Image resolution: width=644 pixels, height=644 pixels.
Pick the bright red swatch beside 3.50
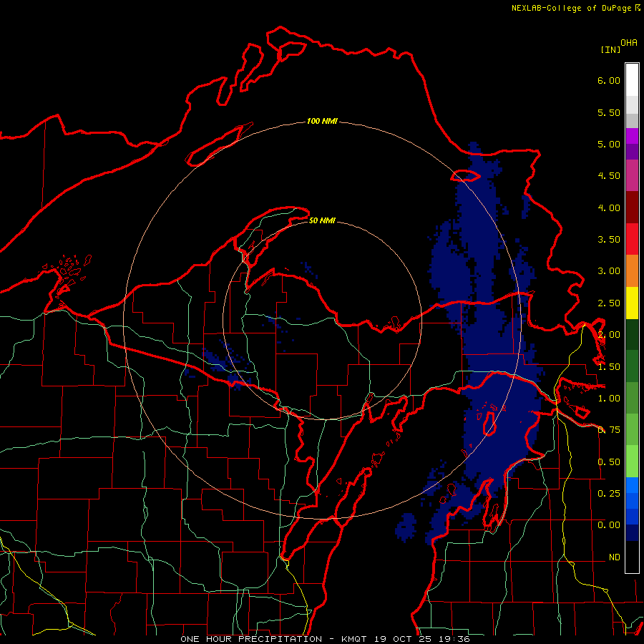pyautogui.click(x=632, y=239)
